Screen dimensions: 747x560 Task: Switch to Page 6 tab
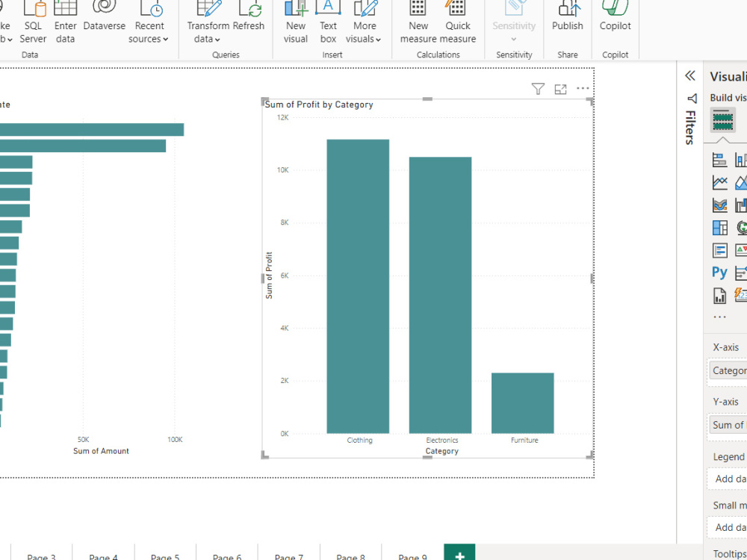pos(227,553)
